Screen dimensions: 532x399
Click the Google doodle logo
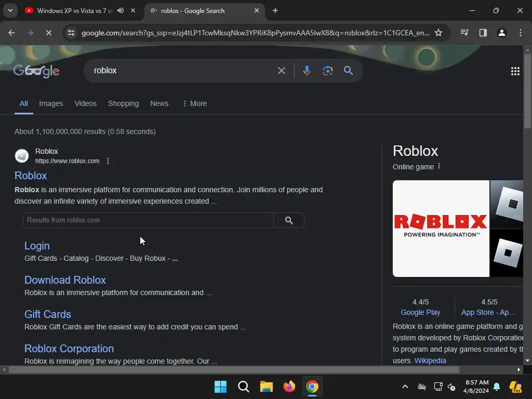[x=36, y=71]
